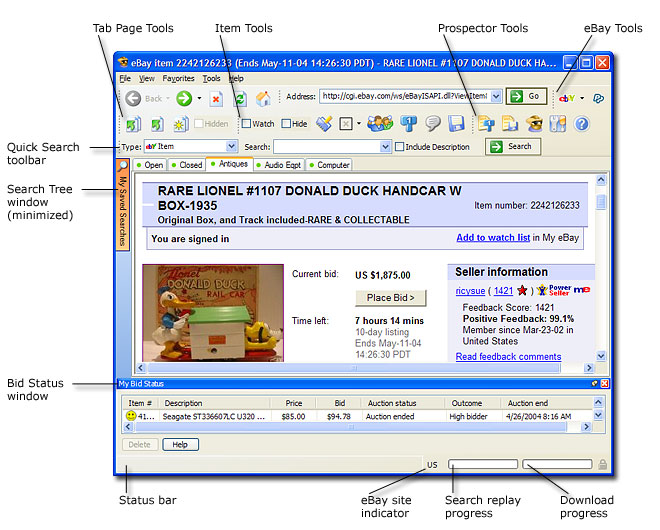Open the View menu
Viewport: 660px width, 530px height.
point(147,79)
